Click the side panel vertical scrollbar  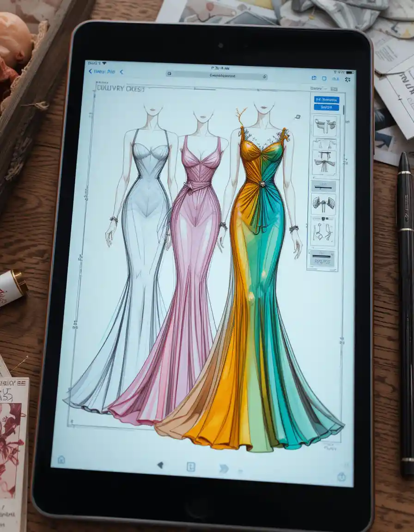(343, 109)
